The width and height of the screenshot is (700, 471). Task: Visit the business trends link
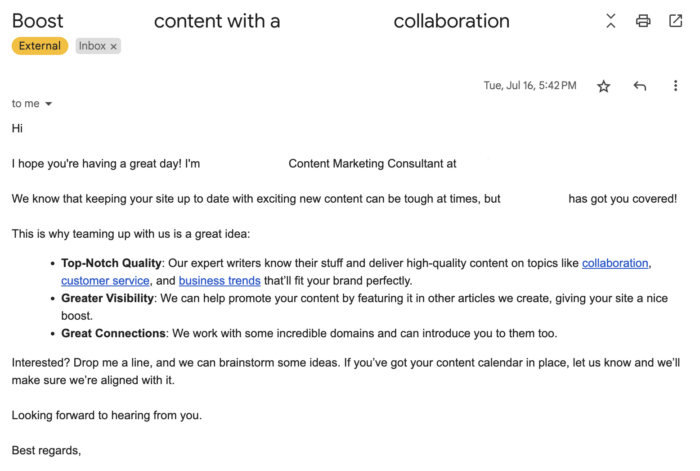point(219,281)
